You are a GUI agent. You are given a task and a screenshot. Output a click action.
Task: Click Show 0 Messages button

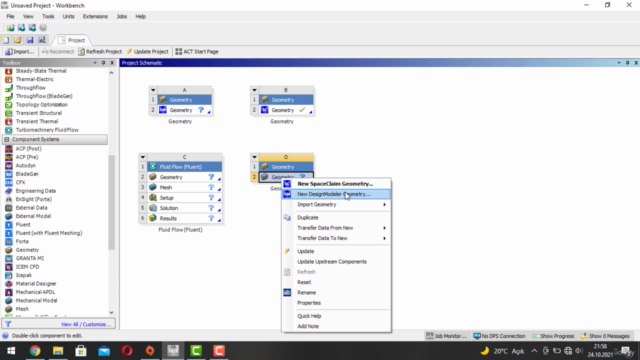coord(606,336)
